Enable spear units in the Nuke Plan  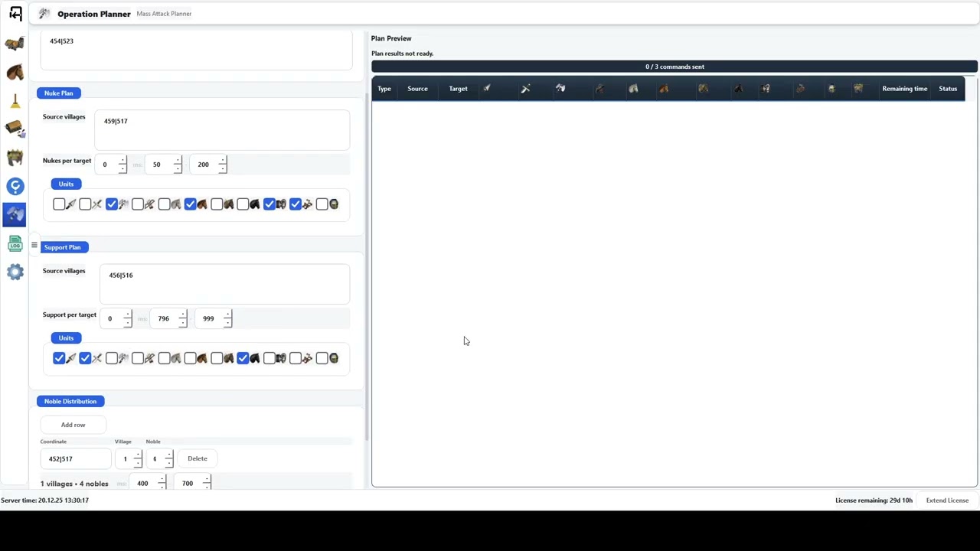(x=59, y=204)
